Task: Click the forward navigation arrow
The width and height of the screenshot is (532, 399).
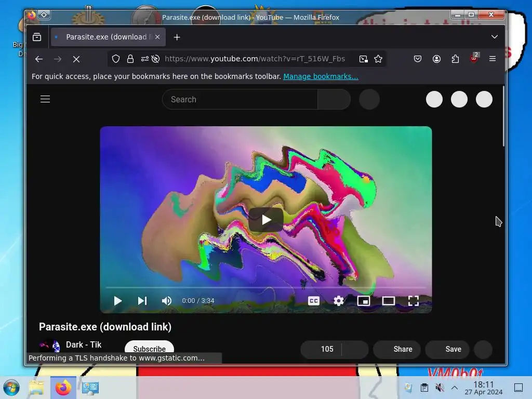Action: point(58,59)
